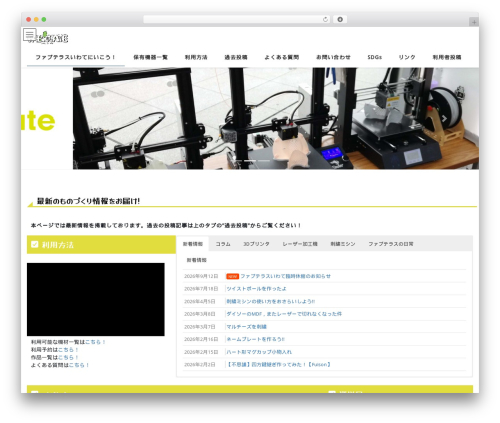This screenshot has width=500, height=423.
Task: Click the orange NEW badge
Action: click(232, 276)
